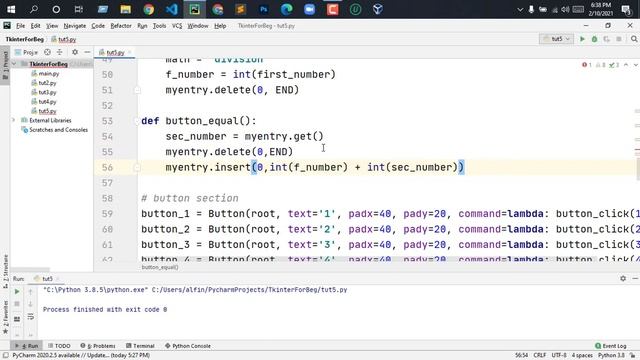Open main.py in the project tree
This screenshot has width=640, height=360.
coord(45,73)
